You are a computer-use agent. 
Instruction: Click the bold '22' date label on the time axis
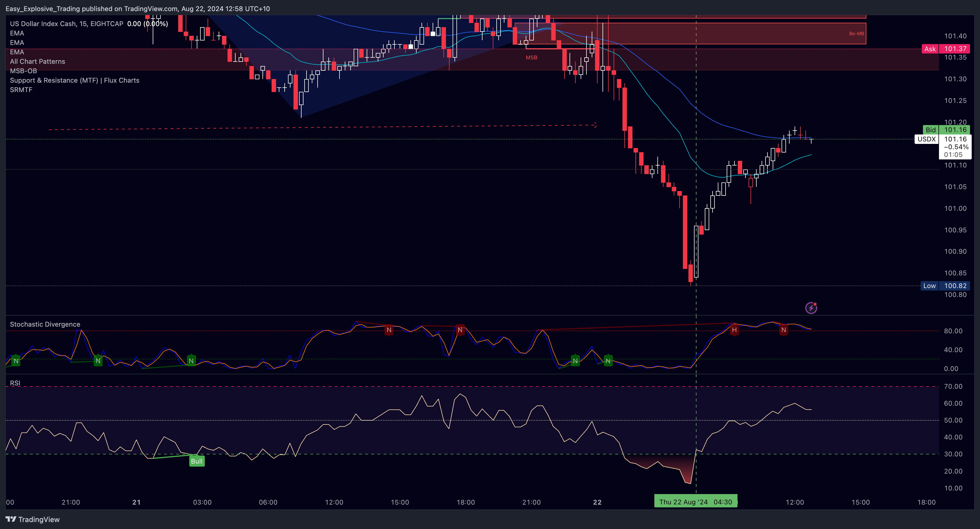tap(597, 502)
